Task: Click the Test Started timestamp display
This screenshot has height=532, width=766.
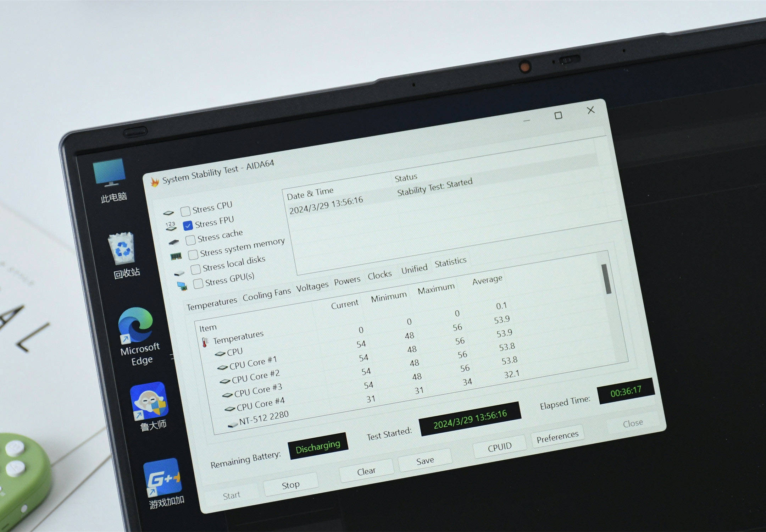Action: (470, 419)
